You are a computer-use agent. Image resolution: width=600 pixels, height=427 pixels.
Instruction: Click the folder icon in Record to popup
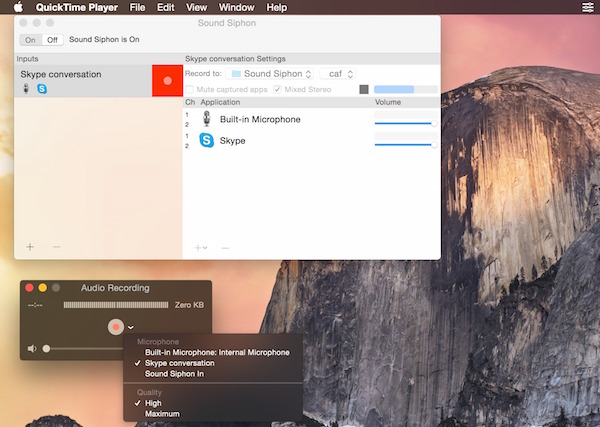(236, 73)
